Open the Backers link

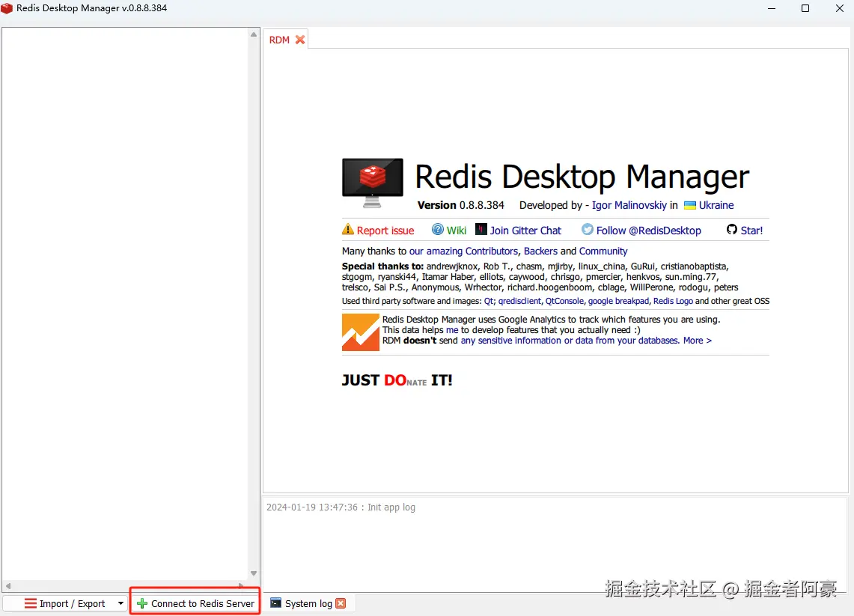pyautogui.click(x=540, y=251)
